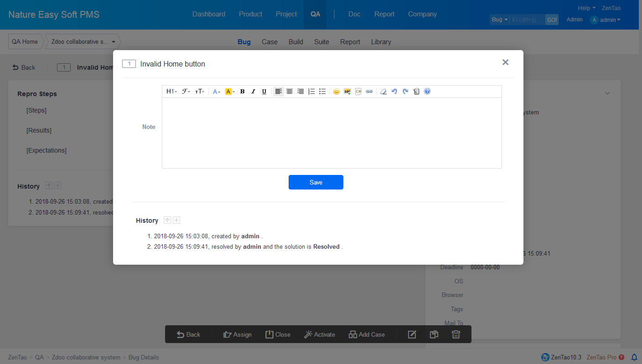Click the insert image icon
Viewport: 642px width, 364px height.
347,92
